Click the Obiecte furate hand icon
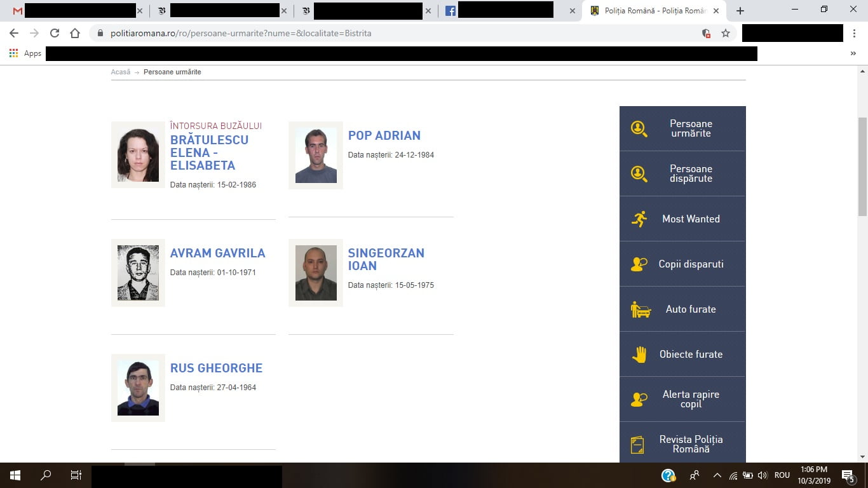Image resolution: width=868 pixels, height=488 pixels. [x=639, y=355]
